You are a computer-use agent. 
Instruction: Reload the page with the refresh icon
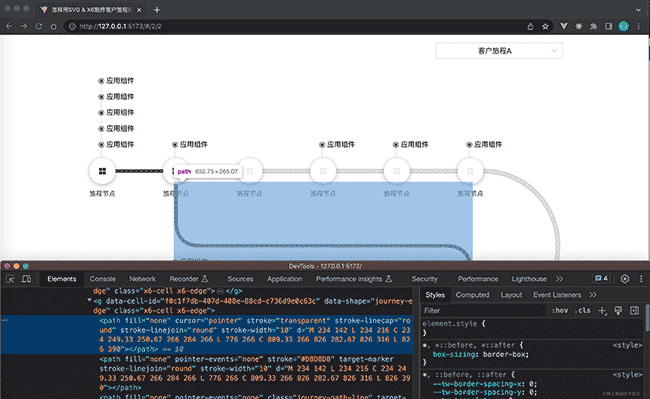point(39,27)
